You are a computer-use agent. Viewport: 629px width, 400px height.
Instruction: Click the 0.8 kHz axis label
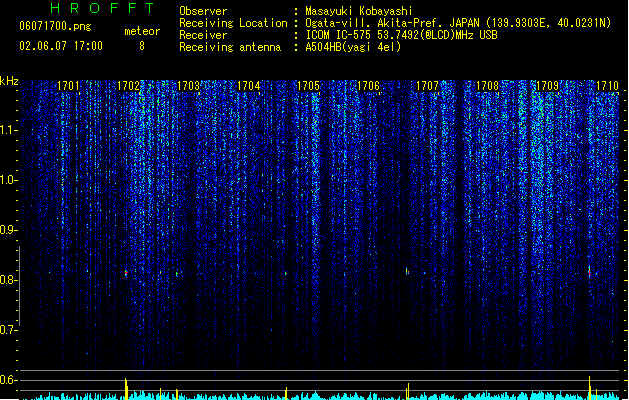tap(8, 280)
